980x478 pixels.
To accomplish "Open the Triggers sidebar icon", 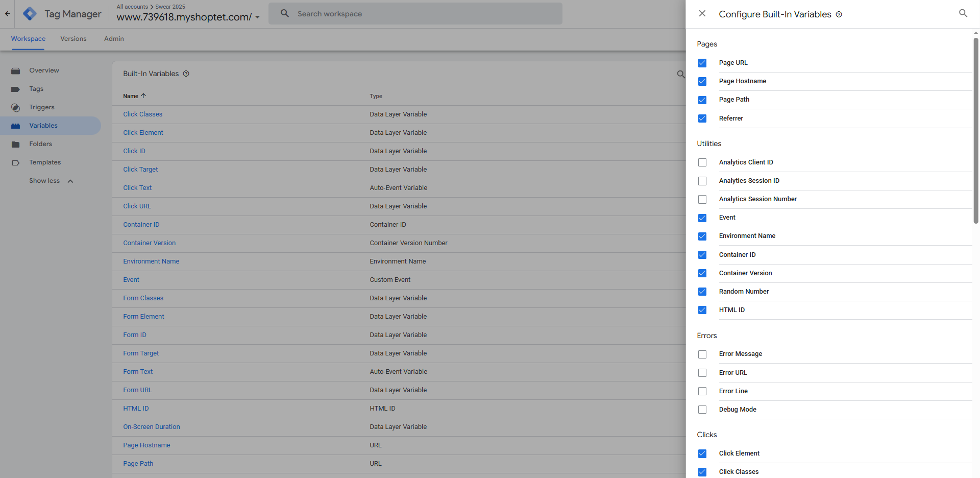I will [x=16, y=108].
